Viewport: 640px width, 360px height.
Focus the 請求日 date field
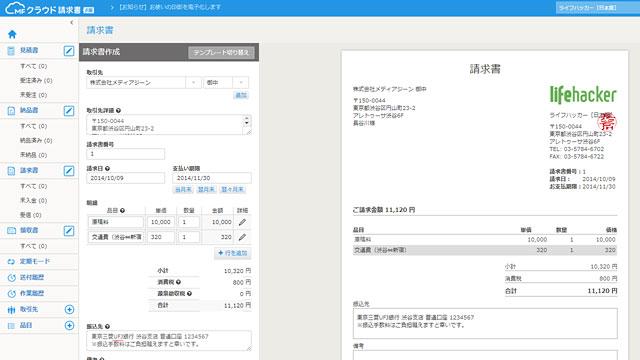pos(126,178)
